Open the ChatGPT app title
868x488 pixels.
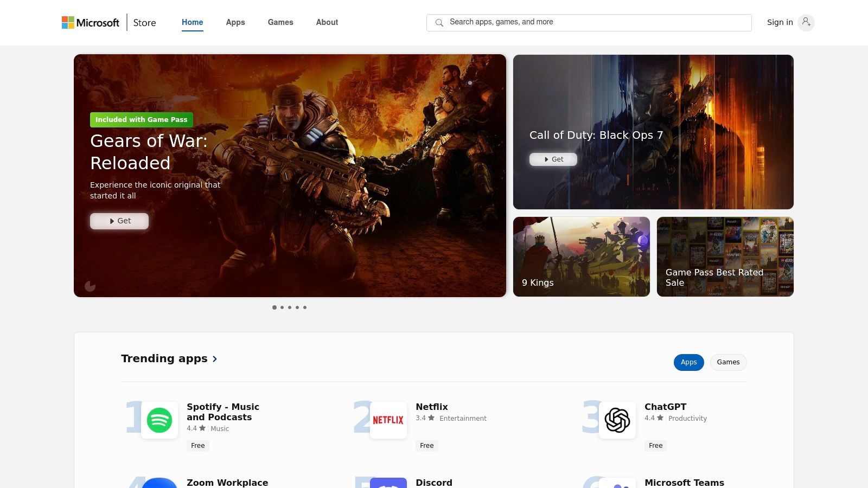(666, 407)
